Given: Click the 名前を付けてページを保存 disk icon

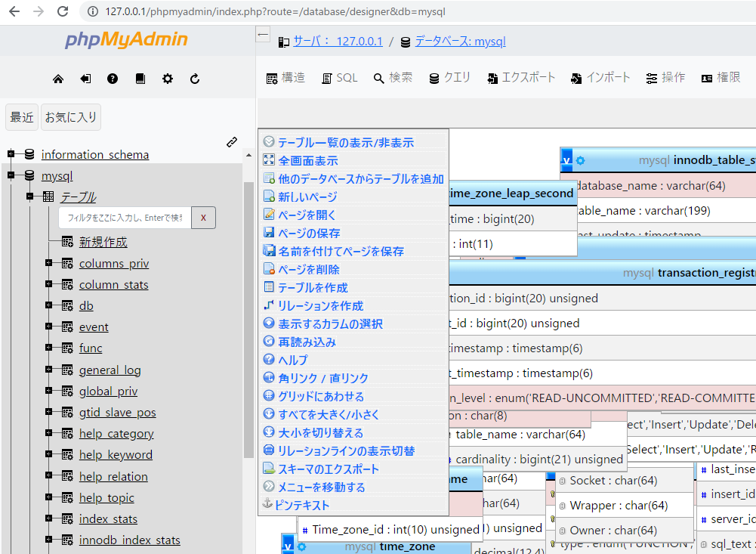Looking at the screenshot, I should tap(269, 250).
